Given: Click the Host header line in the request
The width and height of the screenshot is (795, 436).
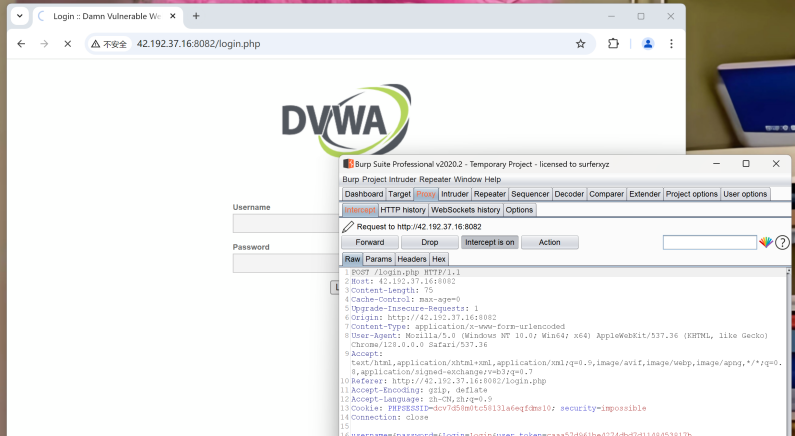Looking at the screenshot, I should coord(403,281).
